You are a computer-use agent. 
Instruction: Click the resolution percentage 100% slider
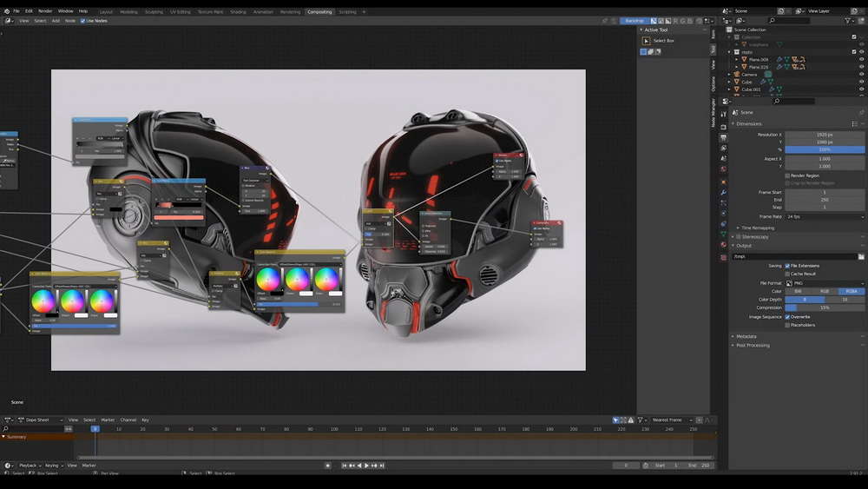(825, 149)
